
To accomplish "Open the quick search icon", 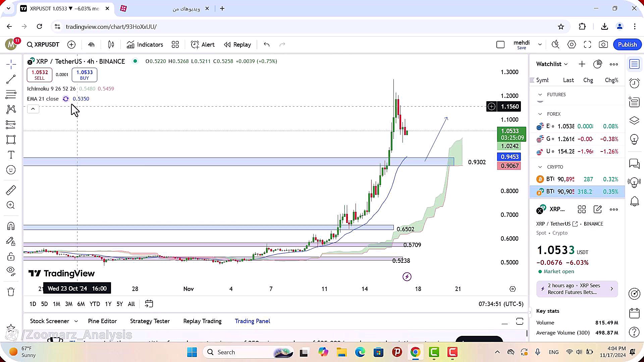I will (555, 45).
